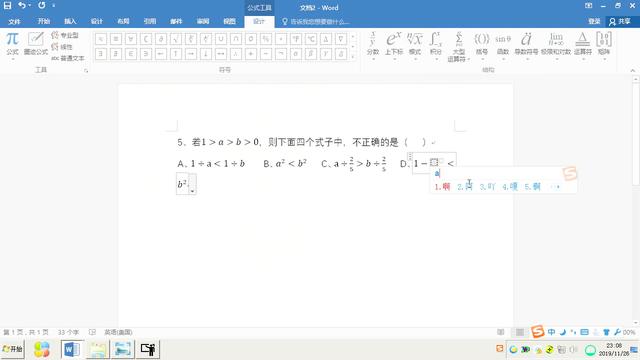Insert the square root √ symbol

[176, 39]
